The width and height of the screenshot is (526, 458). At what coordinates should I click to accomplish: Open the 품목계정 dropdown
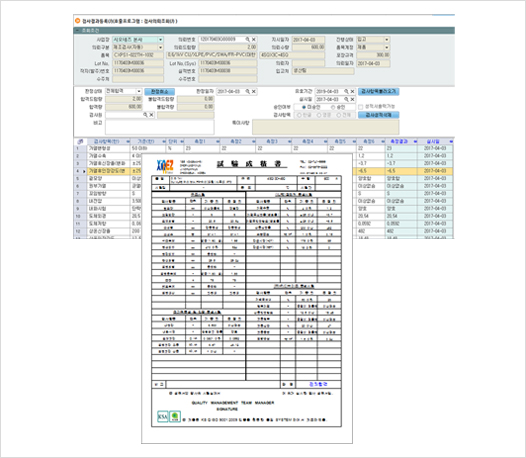387,48
